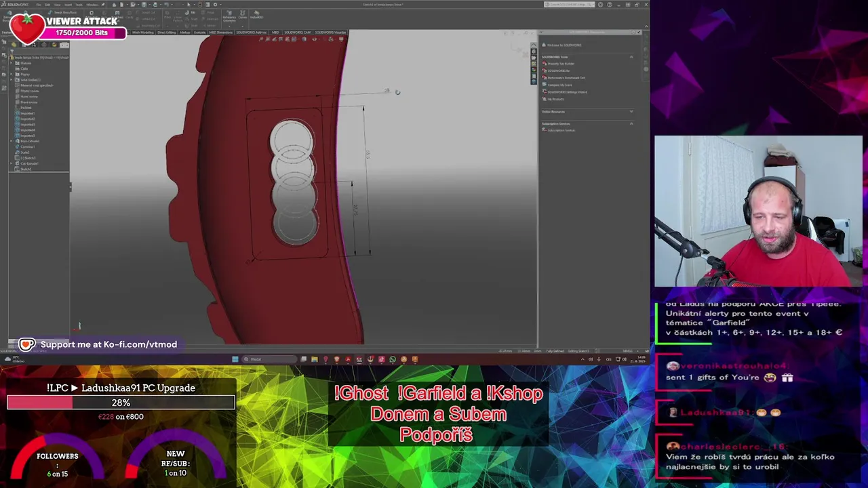Open the DisplayManager tab icon
868x488 pixels.
pyautogui.click(x=54, y=45)
